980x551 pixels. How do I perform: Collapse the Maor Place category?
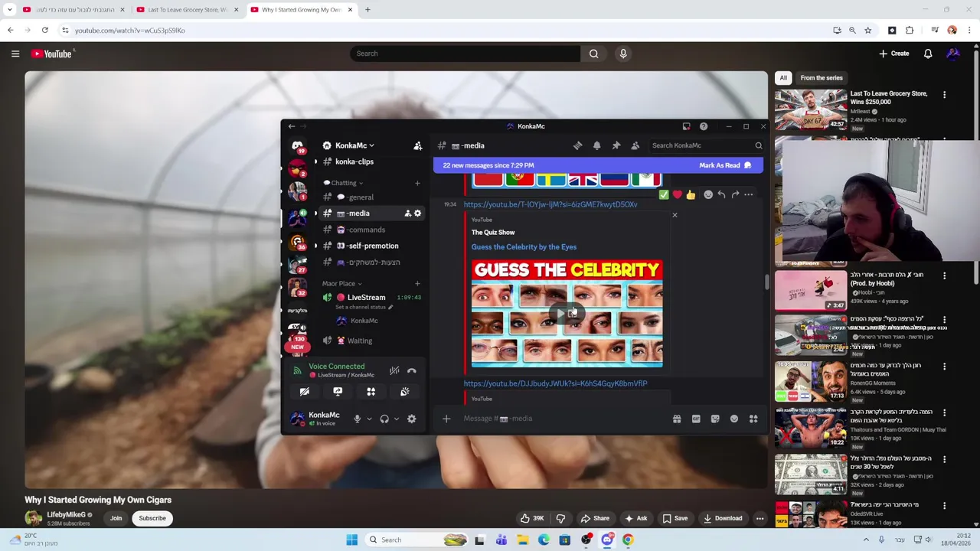342,283
